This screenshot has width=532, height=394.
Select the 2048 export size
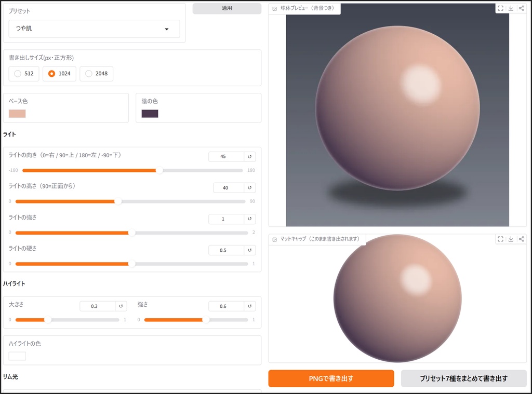pos(96,74)
